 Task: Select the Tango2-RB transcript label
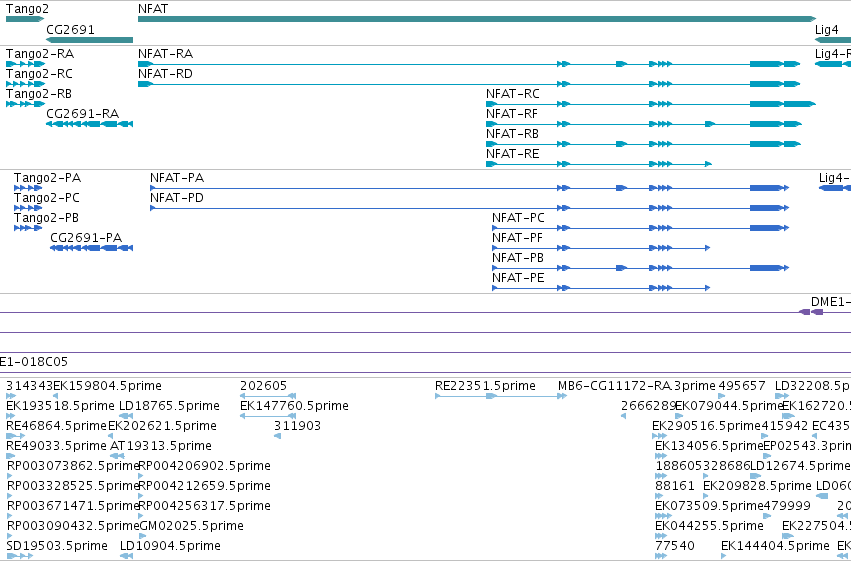(x=39, y=93)
